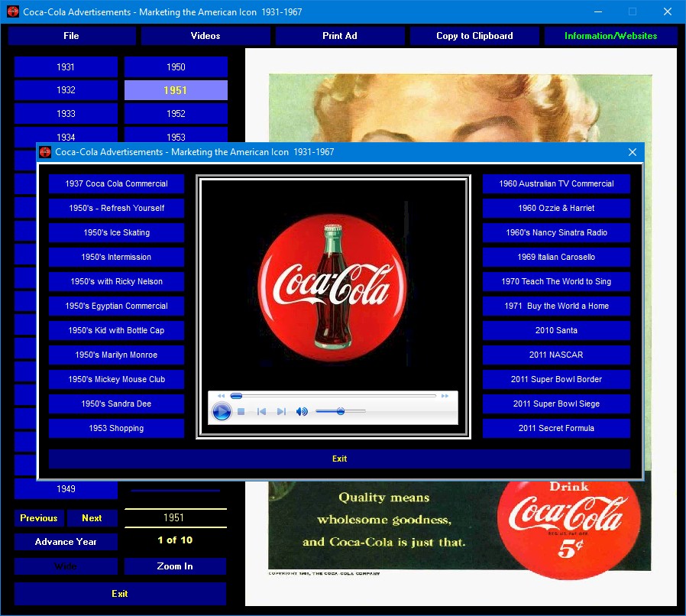Click on the video seek bar track

pos(333,396)
